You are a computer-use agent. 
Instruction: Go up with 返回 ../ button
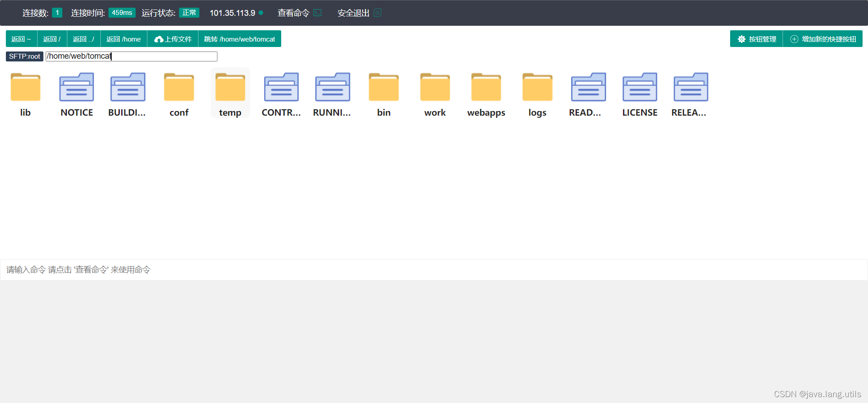coord(84,39)
